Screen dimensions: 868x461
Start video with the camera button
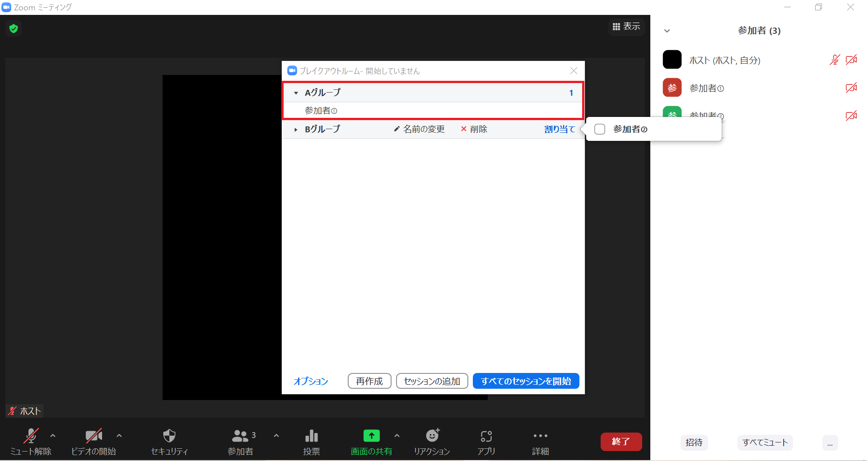click(93, 436)
